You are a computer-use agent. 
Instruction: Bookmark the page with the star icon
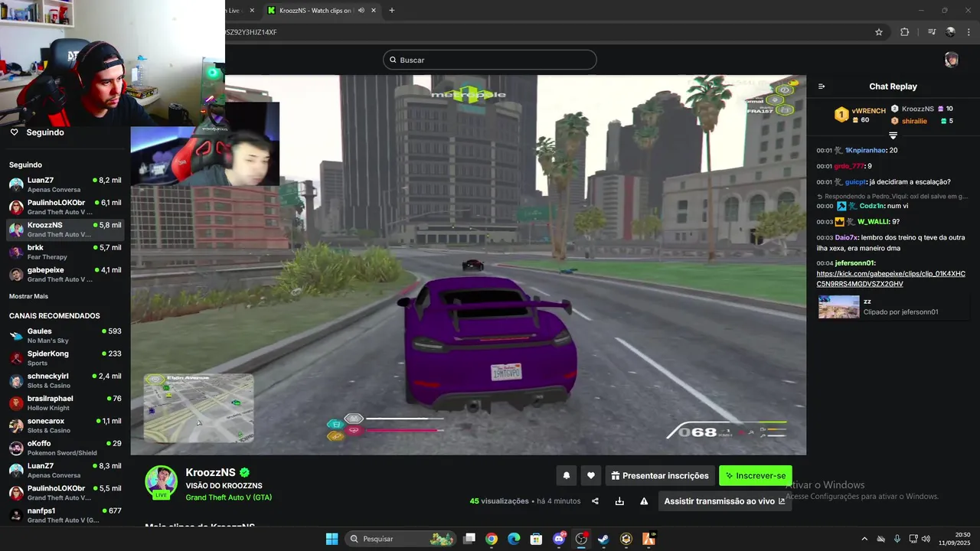click(879, 32)
